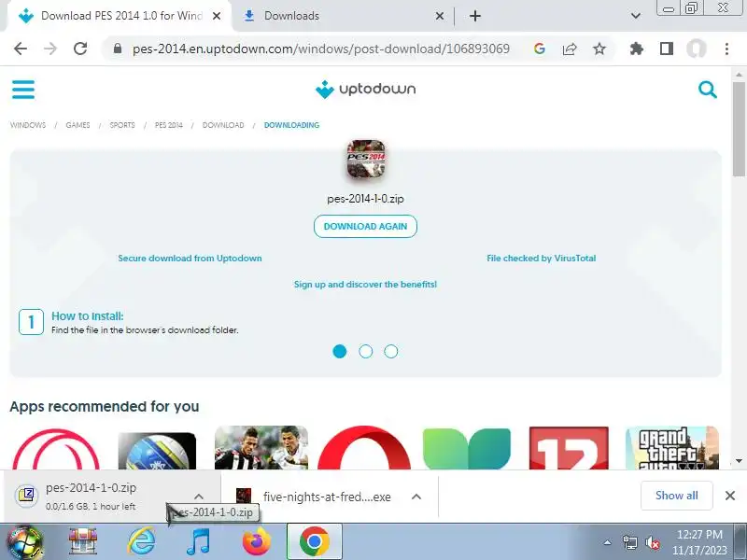Screen dimensions: 747x560
Task: Open Grand Theft Auto recommended app
Action: (x=671, y=448)
